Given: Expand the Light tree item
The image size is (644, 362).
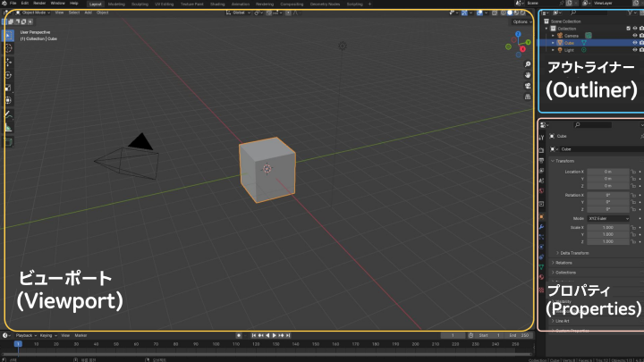Looking at the screenshot, I should click(553, 50).
